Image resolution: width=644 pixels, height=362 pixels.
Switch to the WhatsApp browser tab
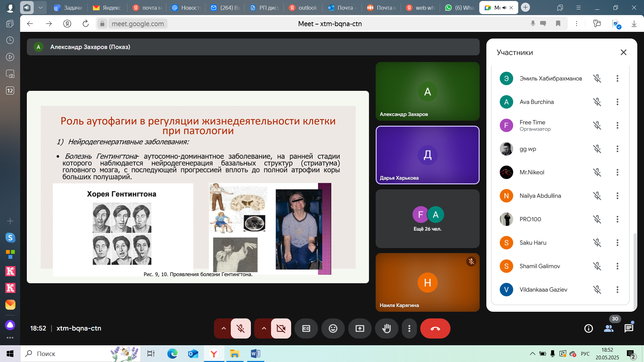point(460,8)
